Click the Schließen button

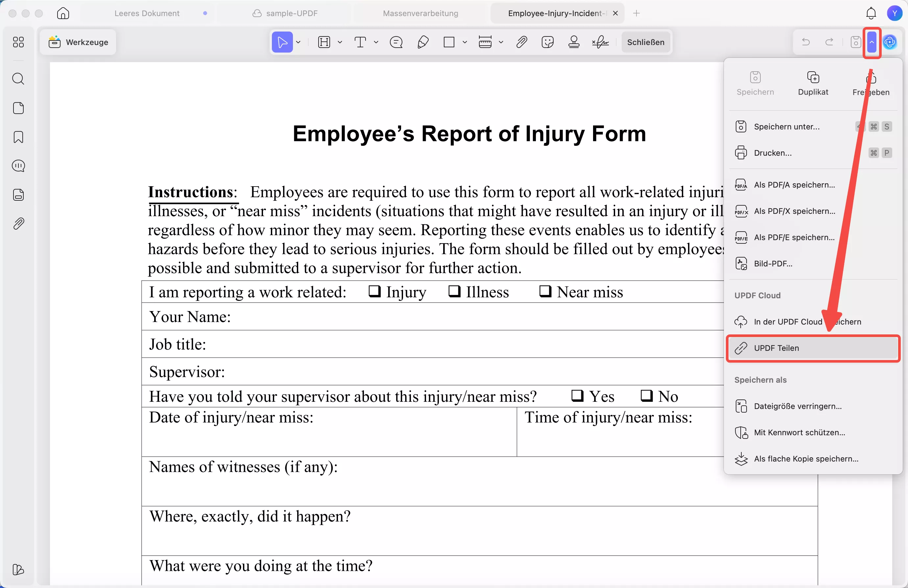[646, 42]
